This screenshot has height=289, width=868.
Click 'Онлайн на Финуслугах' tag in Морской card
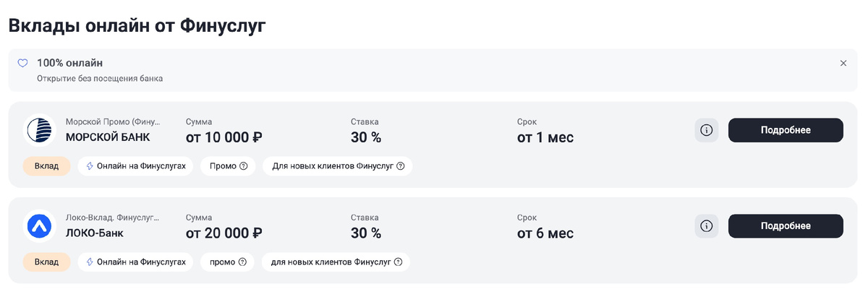(135, 166)
